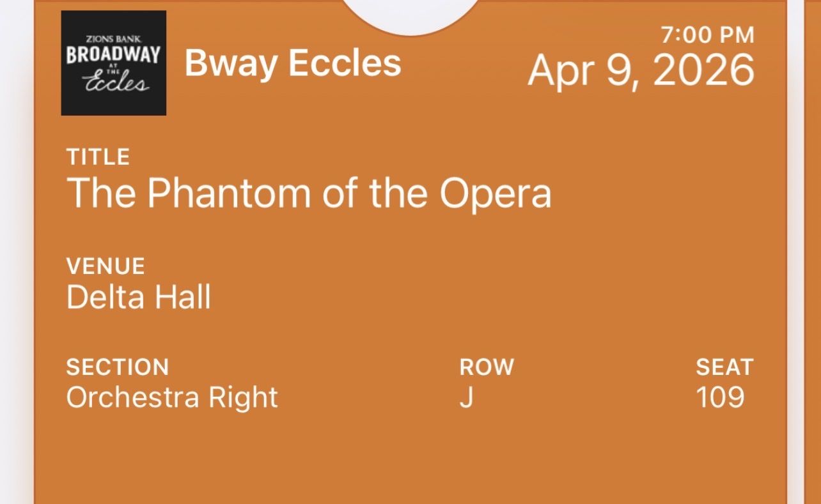
Task: Select the row J value
Action: [465, 397]
